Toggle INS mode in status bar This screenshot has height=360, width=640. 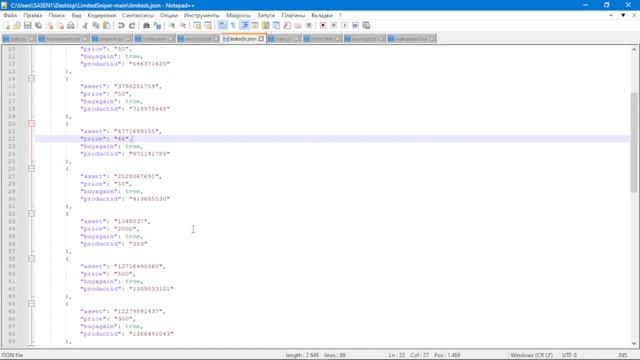point(622,355)
